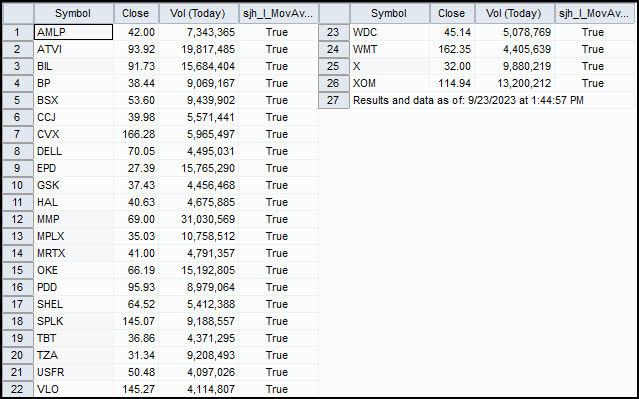This screenshot has width=639, height=399.
Task: Select the TBT symbol cell
Action: tap(73, 338)
